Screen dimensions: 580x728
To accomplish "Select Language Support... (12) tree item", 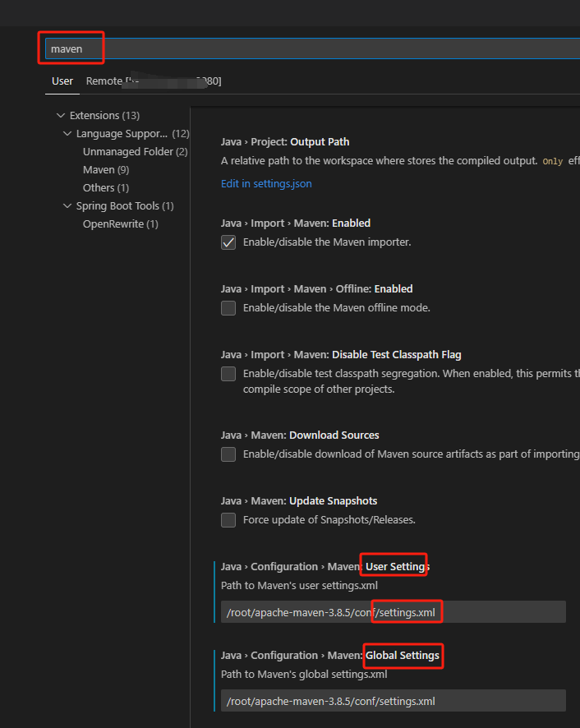I will click(x=123, y=133).
